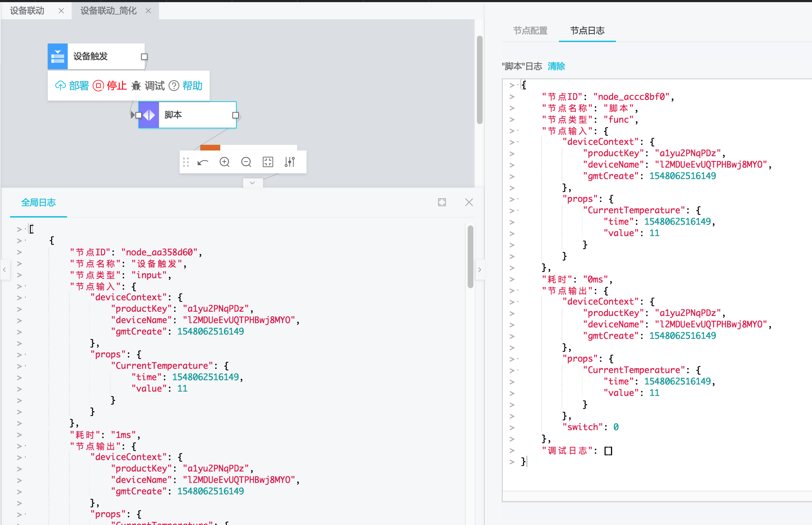The image size is (812, 525).
Task: Select the 全局日志 tab
Action: click(38, 203)
